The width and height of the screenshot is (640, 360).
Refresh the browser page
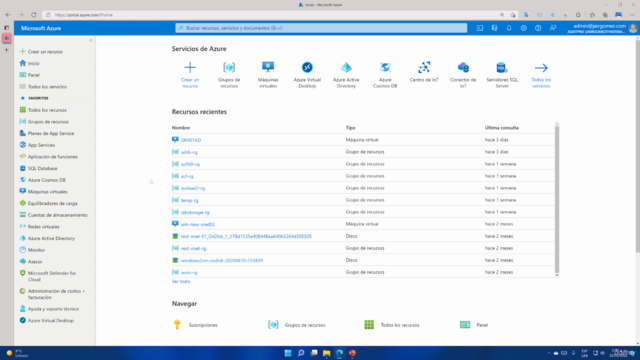(34, 15)
